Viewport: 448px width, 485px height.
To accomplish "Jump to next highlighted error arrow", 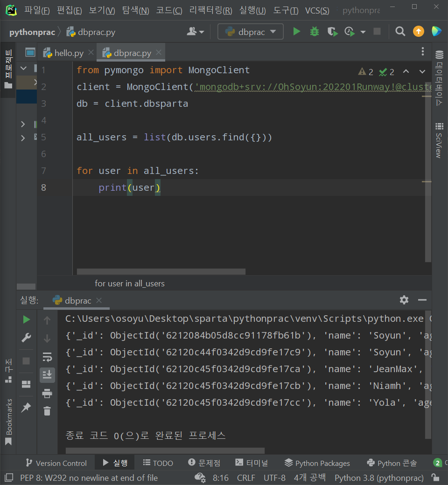I will coord(422,72).
